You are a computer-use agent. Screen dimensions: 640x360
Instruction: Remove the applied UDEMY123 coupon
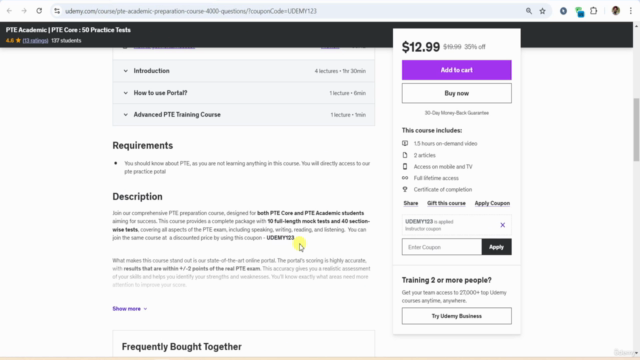(502, 225)
